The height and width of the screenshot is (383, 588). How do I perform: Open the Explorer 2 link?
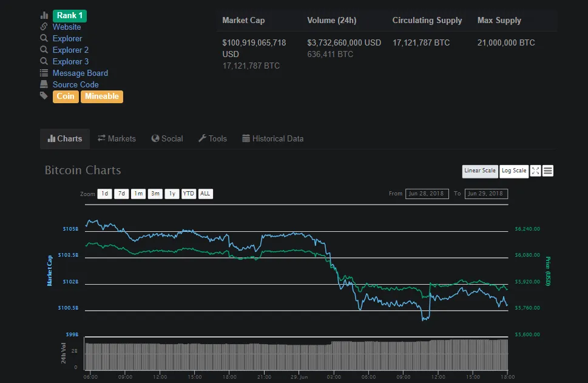click(x=70, y=50)
